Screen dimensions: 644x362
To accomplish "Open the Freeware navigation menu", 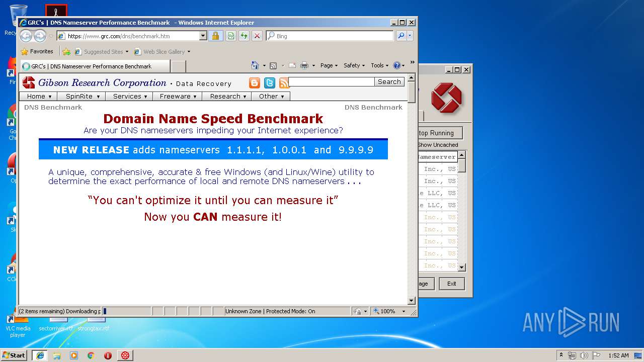I will pos(178,96).
